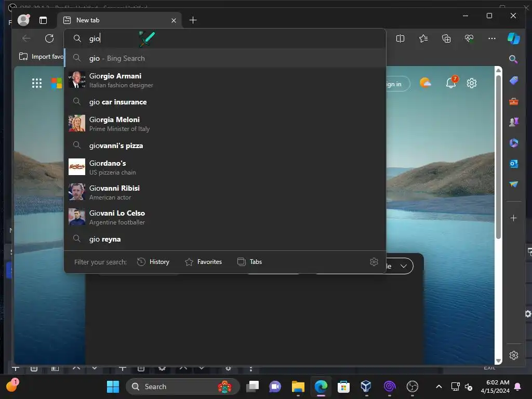The height and width of the screenshot is (399, 532).
Task: Select the giovanni's pizza suggestion
Action: pyautogui.click(x=224, y=145)
